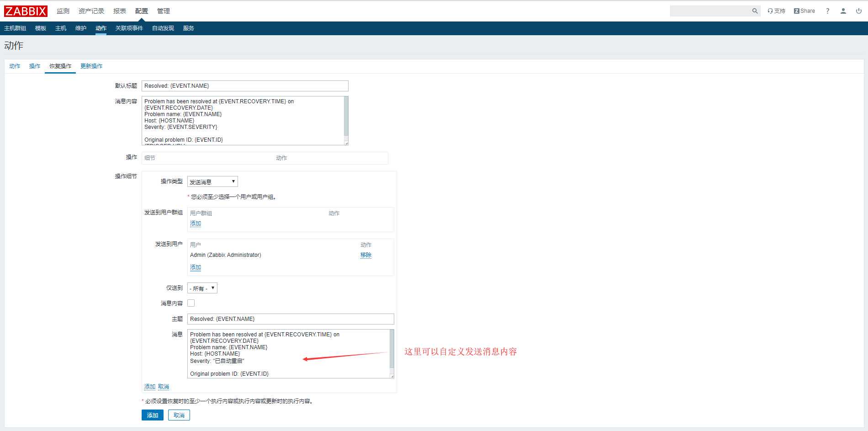Click the 主题 input field

pyautogui.click(x=291, y=319)
